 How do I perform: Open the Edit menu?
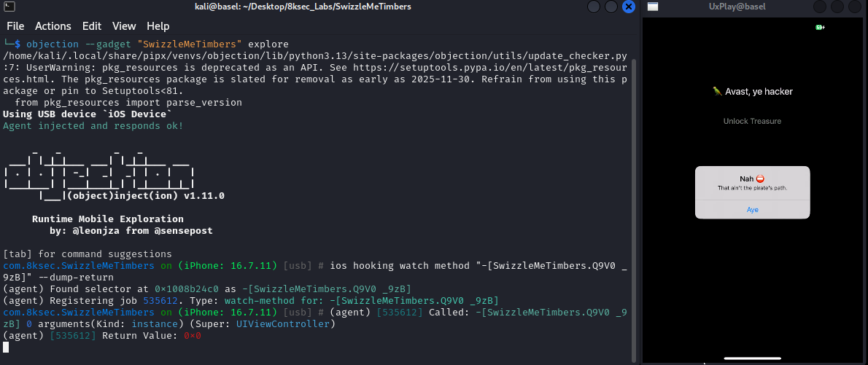tap(92, 26)
